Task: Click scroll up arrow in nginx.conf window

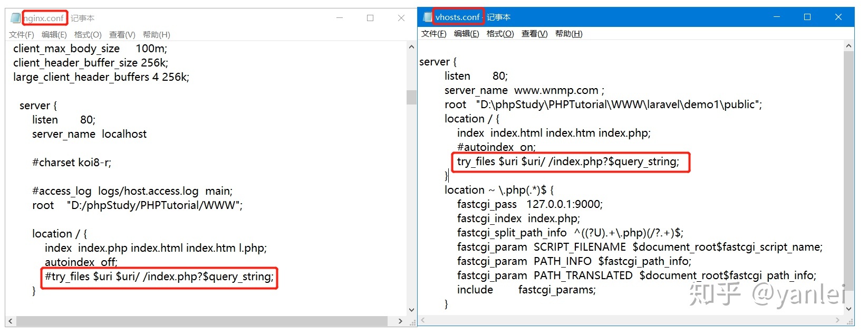Action: [411, 47]
